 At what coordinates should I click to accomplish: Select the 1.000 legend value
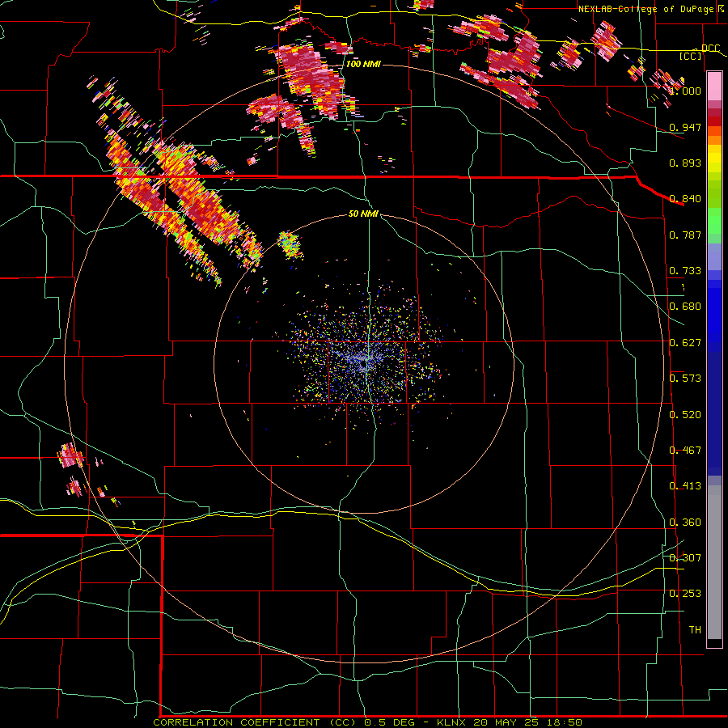685,91
